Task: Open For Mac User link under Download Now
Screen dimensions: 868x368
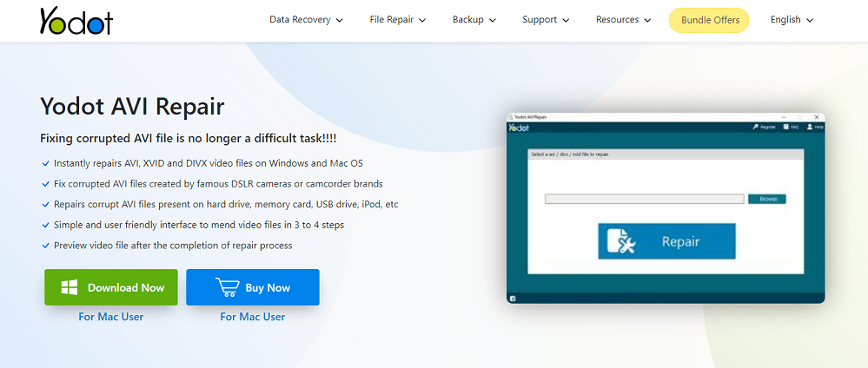Action: coord(110,317)
